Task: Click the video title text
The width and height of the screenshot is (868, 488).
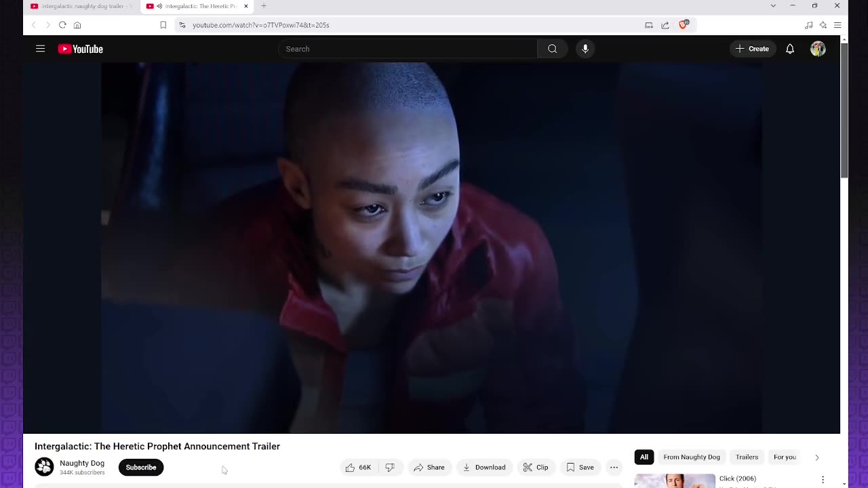Action: point(157,446)
